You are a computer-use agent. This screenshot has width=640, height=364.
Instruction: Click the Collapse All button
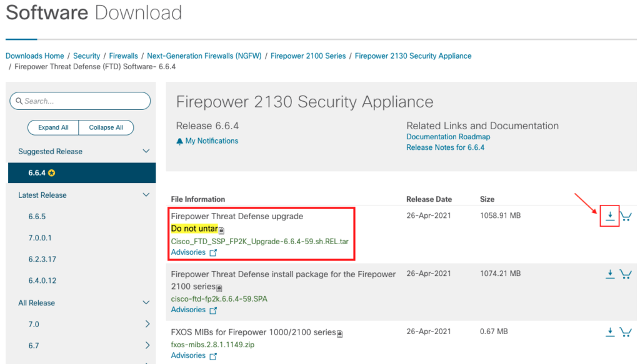click(106, 127)
